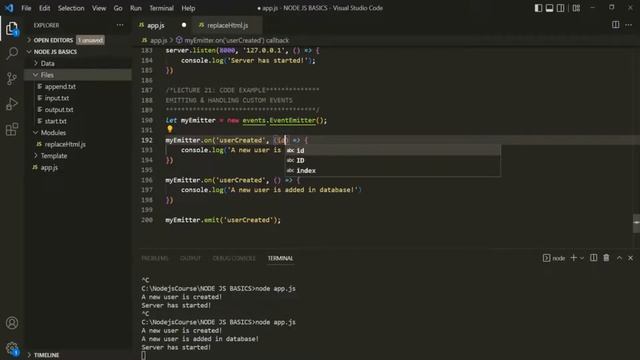This screenshot has height=360, width=640.
Task: Switch to the Problems panel tab
Action: coord(155,258)
